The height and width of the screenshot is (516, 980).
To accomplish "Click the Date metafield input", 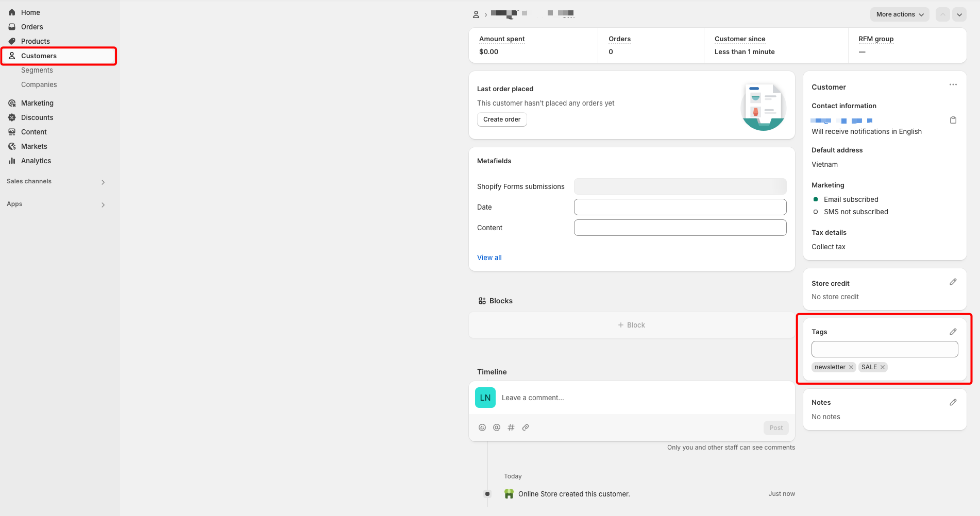I will [680, 207].
